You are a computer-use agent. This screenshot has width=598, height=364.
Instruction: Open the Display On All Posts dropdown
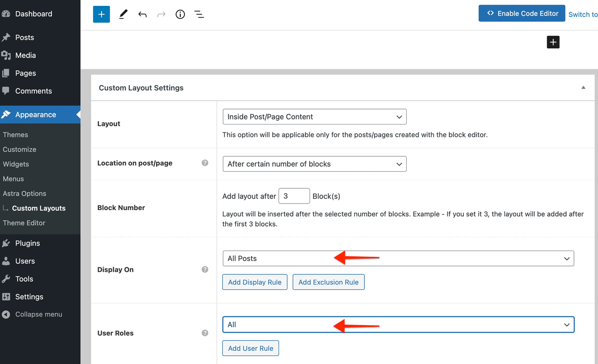[x=398, y=258]
